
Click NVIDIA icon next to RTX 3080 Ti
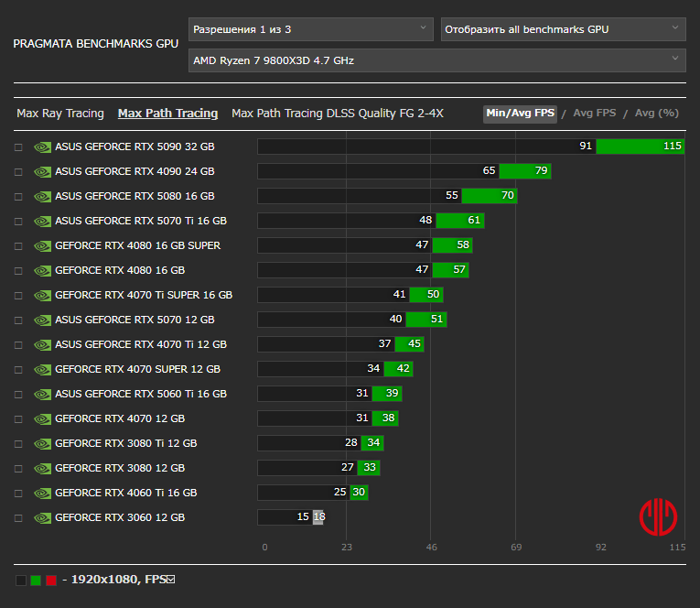pyautogui.click(x=42, y=443)
